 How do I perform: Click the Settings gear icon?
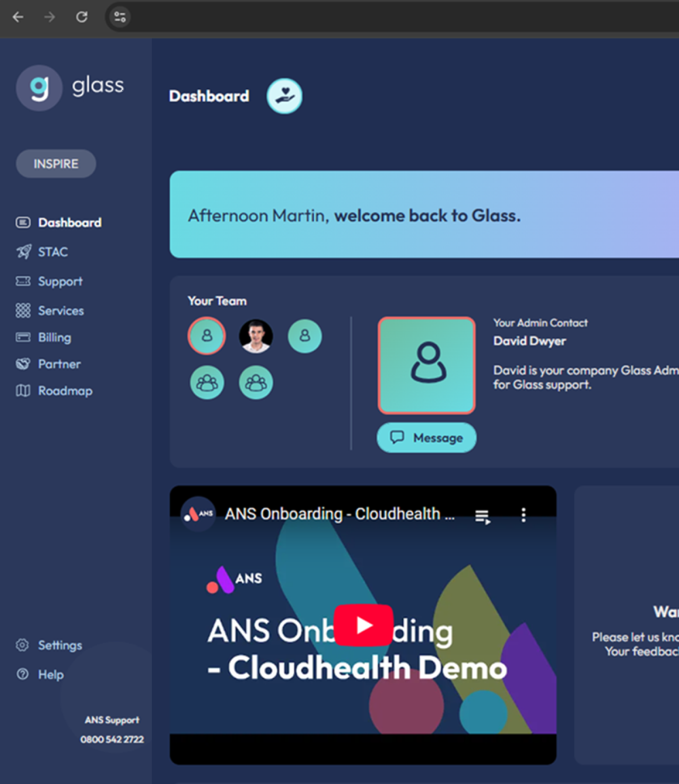(22, 645)
